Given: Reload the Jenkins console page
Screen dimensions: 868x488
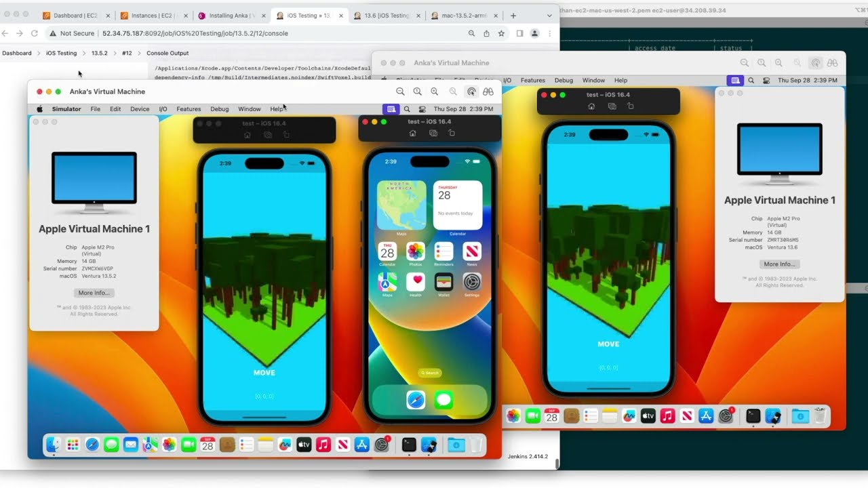Looking at the screenshot, I should 34,33.
